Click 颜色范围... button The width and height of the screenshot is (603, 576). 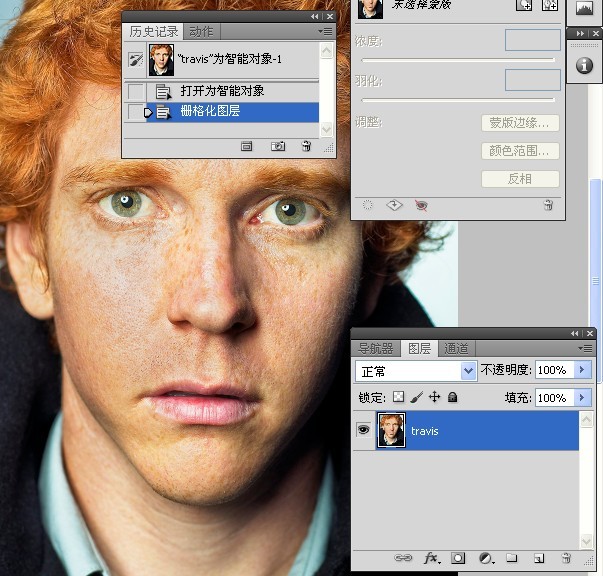(520, 151)
